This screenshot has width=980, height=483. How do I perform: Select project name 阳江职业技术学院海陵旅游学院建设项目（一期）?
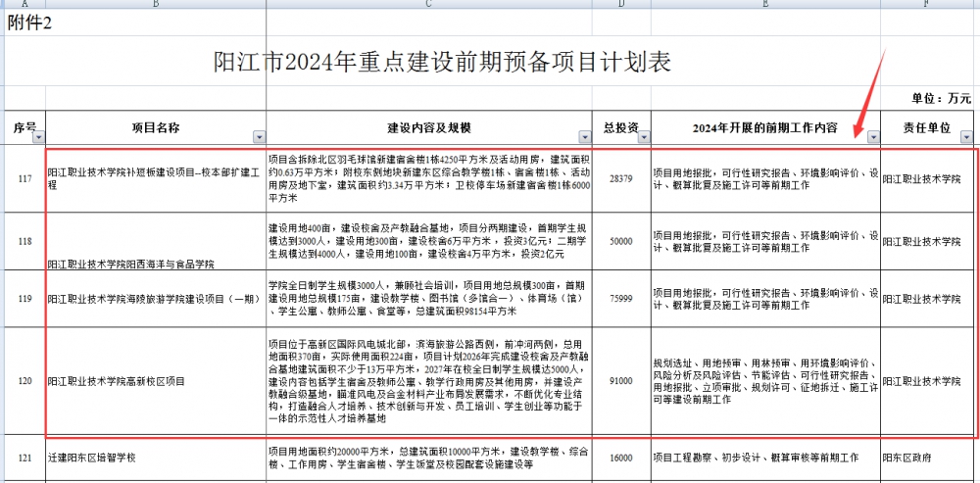coord(156,299)
